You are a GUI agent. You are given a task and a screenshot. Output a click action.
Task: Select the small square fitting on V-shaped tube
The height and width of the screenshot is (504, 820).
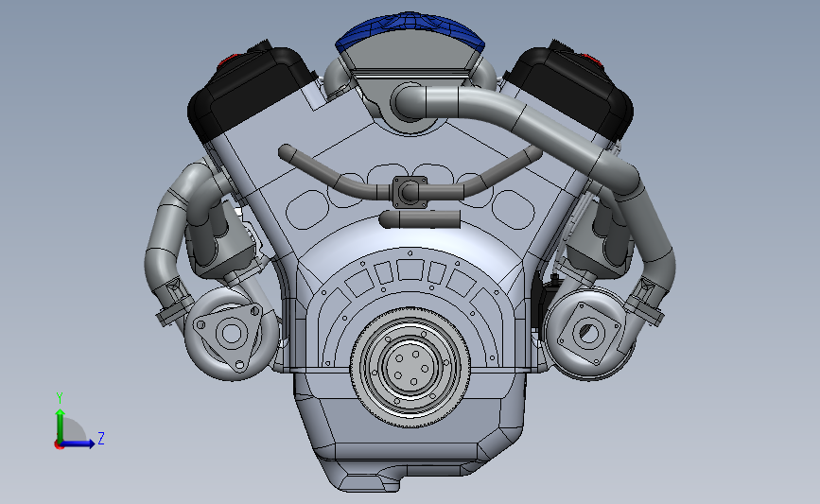click(410, 192)
